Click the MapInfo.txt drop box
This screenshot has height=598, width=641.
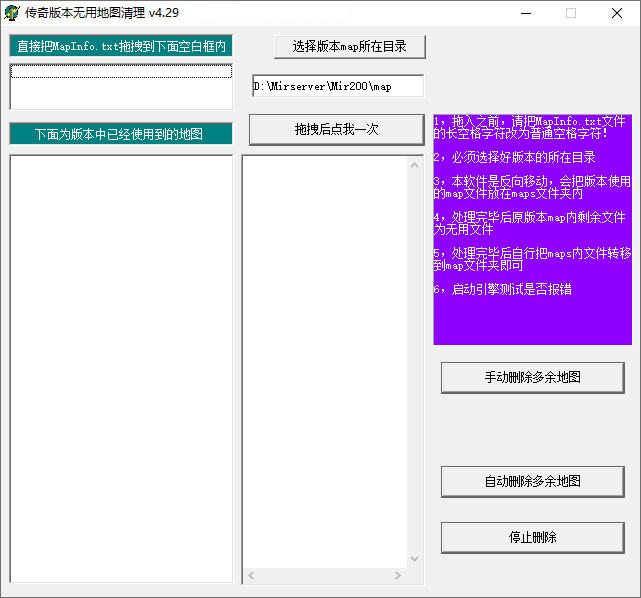point(121,86)
